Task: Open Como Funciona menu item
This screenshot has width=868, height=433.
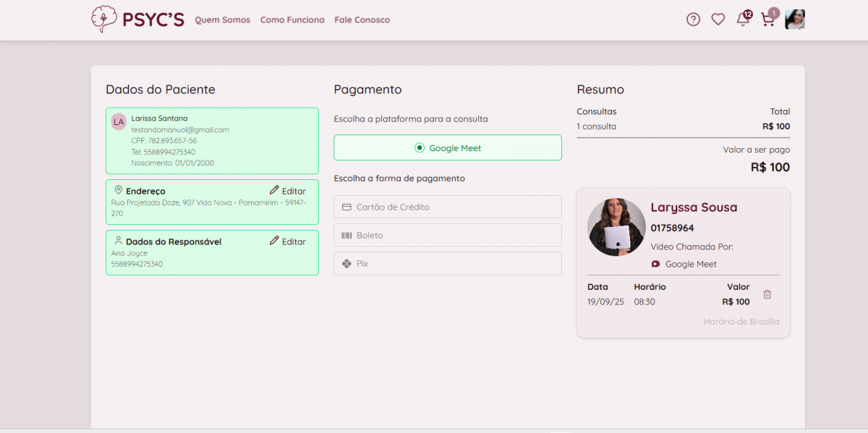Action: click(x=292, y=20)
